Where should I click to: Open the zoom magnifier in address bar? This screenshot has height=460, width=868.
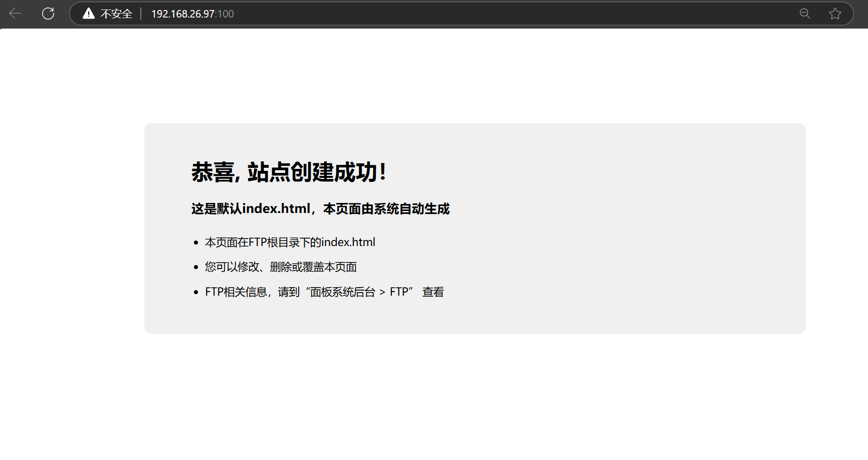coord(805,14)
